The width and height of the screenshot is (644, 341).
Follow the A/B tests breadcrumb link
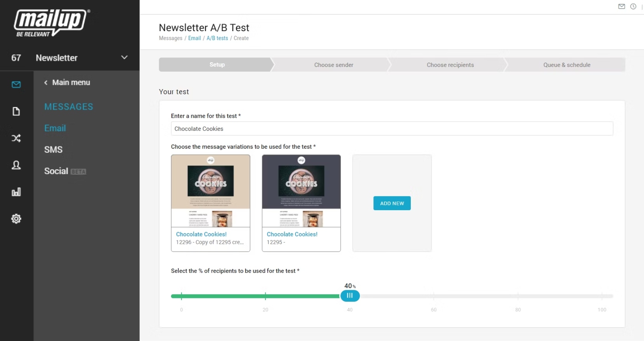(x=217, y=38)
